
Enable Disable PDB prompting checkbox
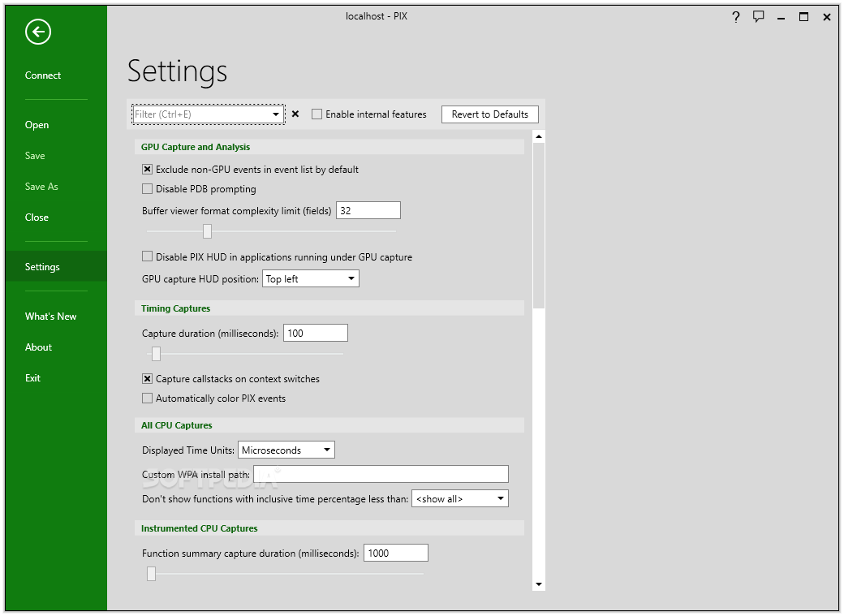tap(147, 188)
